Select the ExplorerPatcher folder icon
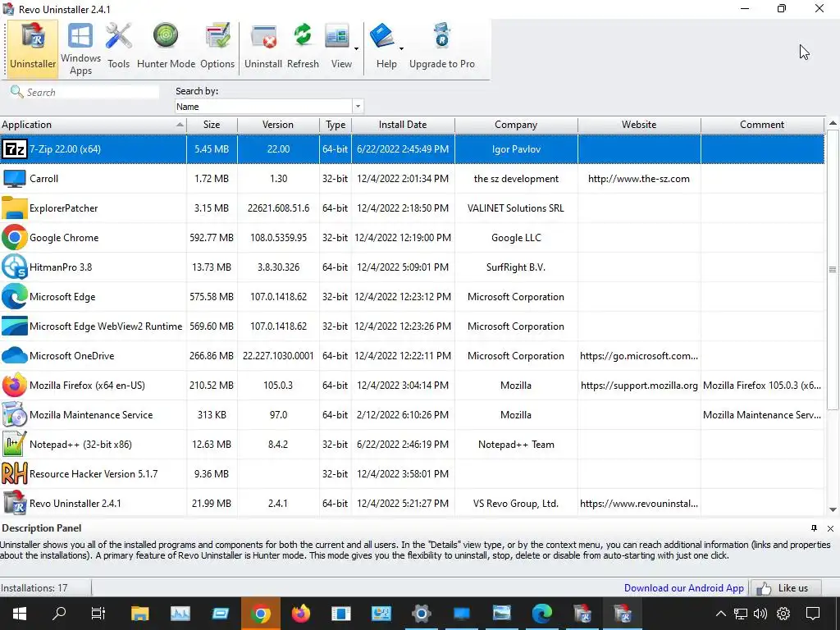This screenshot has width=840, height=630. click(15, 208)
